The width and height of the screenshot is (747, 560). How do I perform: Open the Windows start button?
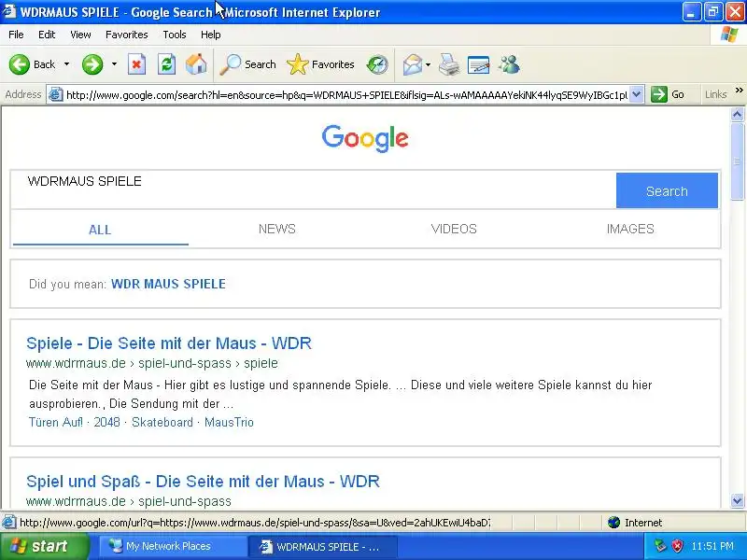[44, 546]
